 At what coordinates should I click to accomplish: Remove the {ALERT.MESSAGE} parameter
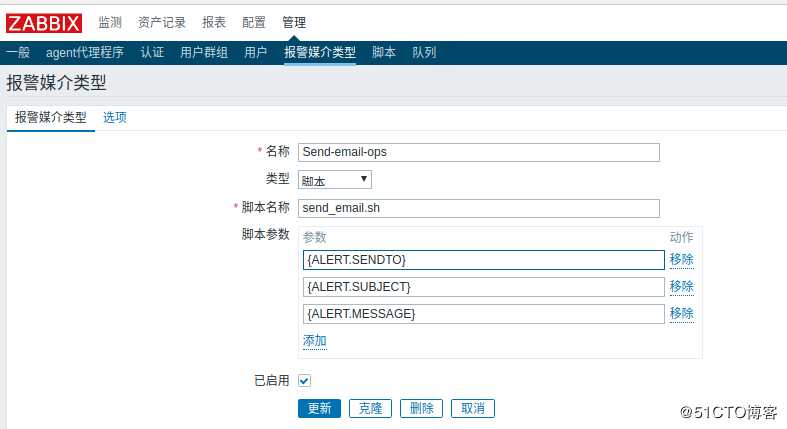681,313
